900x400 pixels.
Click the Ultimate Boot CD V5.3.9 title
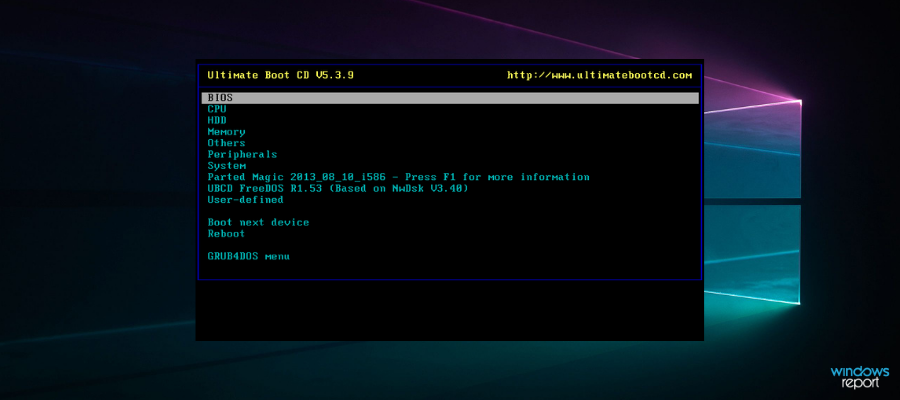pyautogui.click(x=281, y=75)
